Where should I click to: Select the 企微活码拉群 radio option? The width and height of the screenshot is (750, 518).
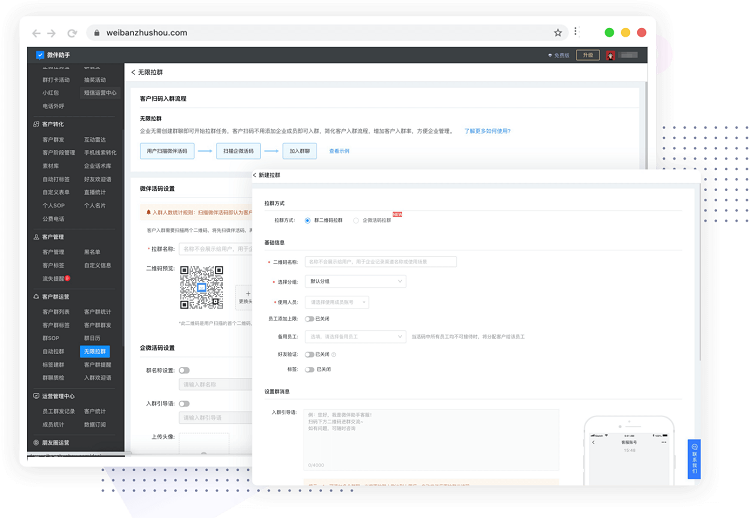[356, 220]
